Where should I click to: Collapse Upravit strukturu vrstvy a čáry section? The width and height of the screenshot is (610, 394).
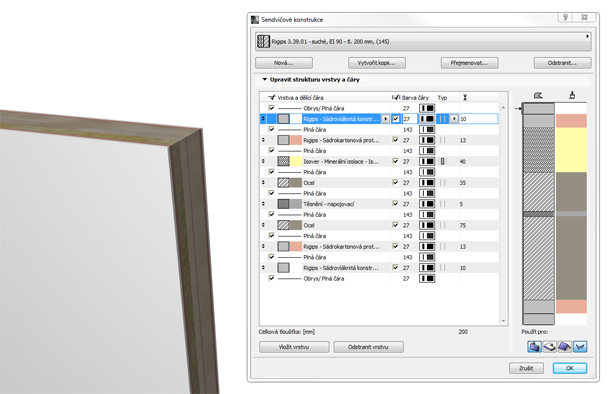[265, 79]
